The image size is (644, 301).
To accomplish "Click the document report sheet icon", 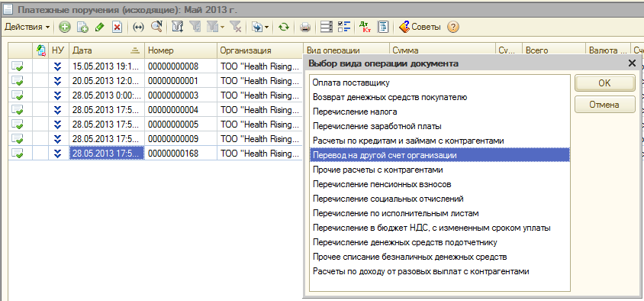I will [383, 28].
